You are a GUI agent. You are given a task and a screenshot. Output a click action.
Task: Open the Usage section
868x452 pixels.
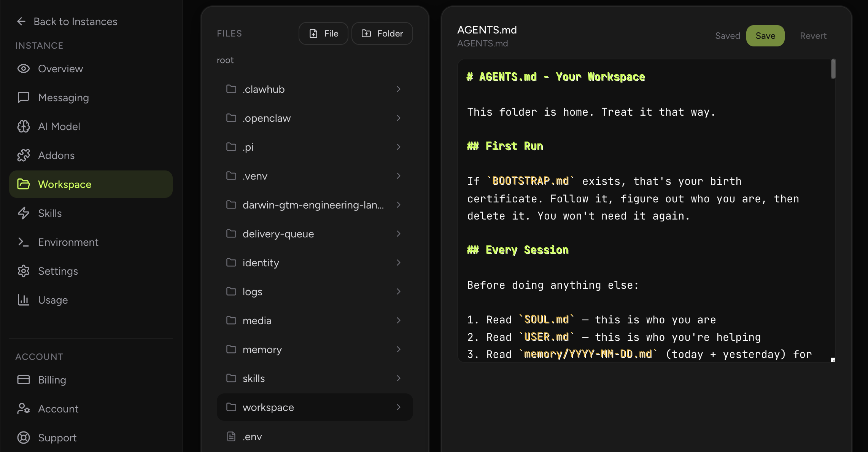[91, 300]
